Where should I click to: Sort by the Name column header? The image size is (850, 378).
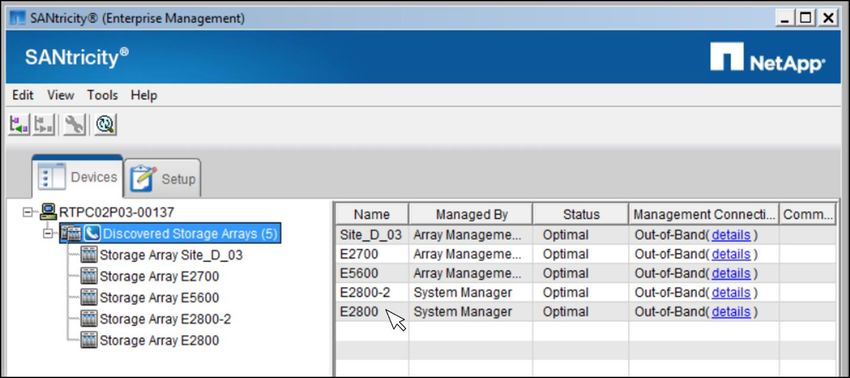tap(372, 214)
